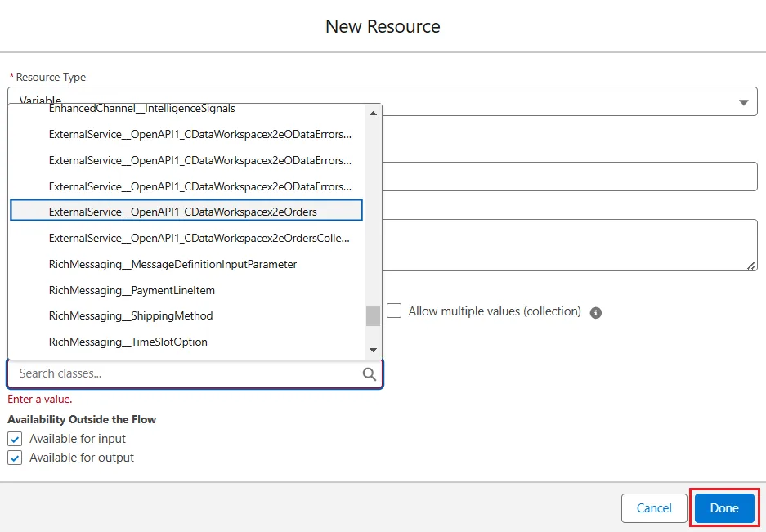Click the dropdown list scroll up arrow
Image resolution: width=766 pixels, height=532 pixels.
pyautogui.click(x=374, y=111)
